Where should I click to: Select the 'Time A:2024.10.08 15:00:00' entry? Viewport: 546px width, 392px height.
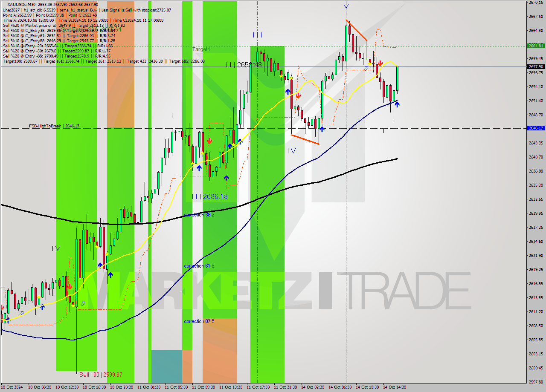tap(28, 20)
